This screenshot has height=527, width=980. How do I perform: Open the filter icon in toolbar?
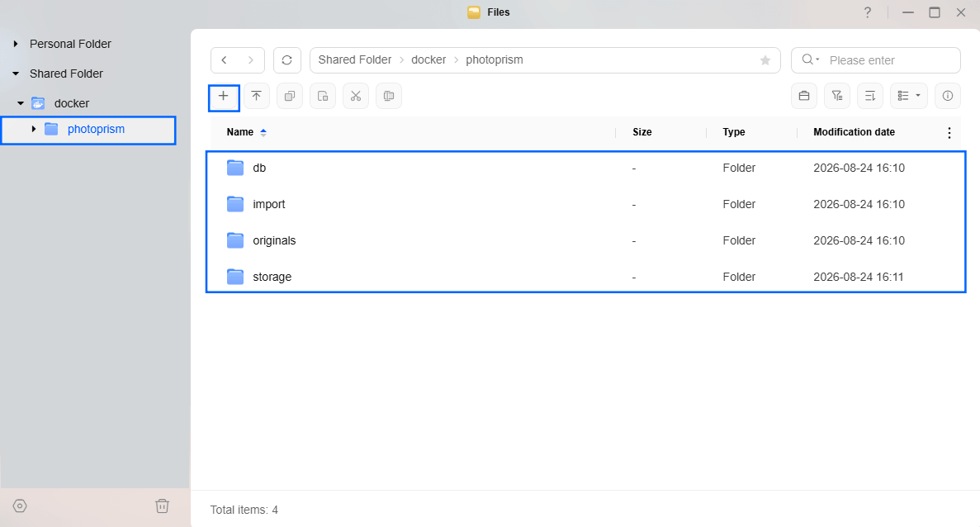click(837, 97)
